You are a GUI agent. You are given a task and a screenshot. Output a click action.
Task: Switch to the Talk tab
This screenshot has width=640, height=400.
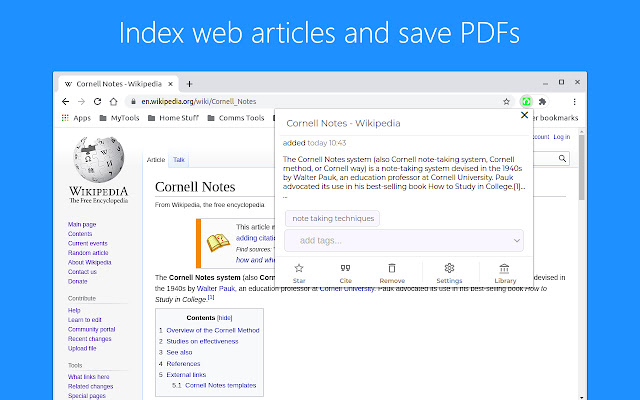coord(179,160)
